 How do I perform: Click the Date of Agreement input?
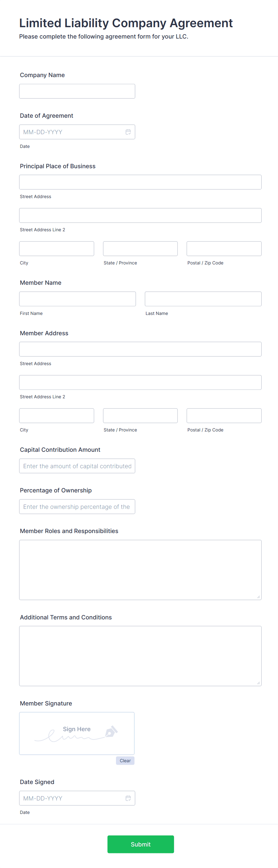71,132
